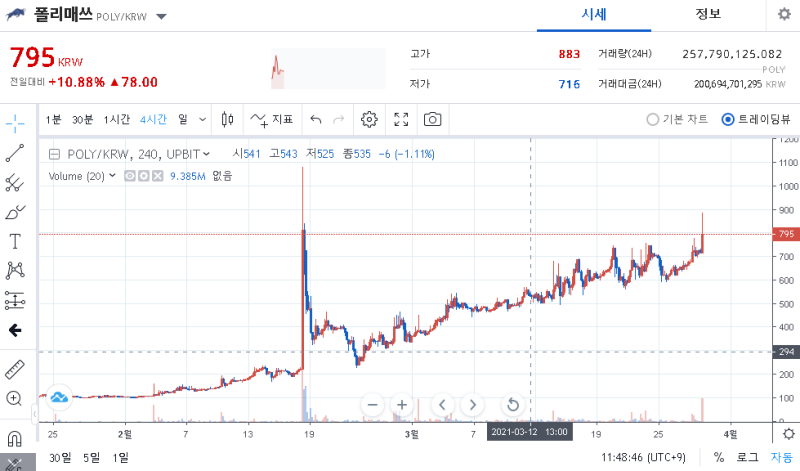Click the Upbit bull logo icon

click(x=15, y=14)
